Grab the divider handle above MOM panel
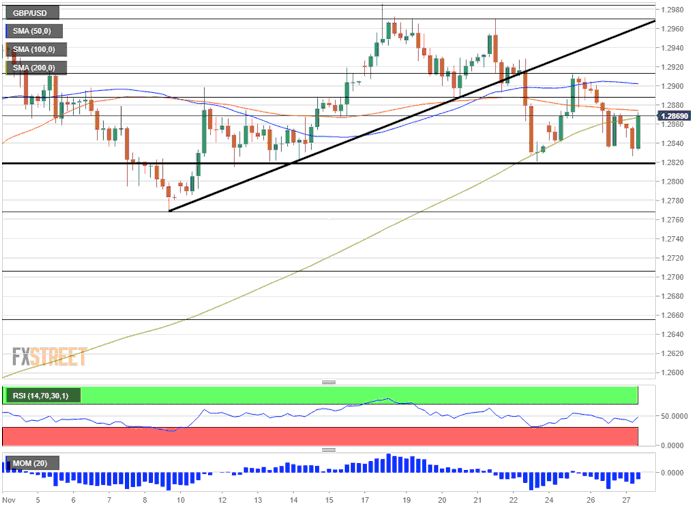Viewport: 691px width, 510px height. pyautogui.click(x=329, y=450)
